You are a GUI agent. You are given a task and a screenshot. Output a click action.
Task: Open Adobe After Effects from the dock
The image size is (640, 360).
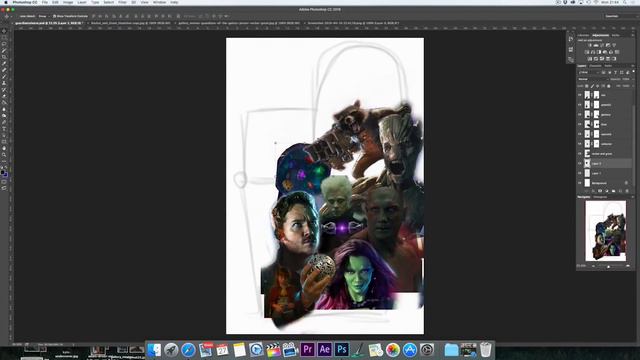324,349
